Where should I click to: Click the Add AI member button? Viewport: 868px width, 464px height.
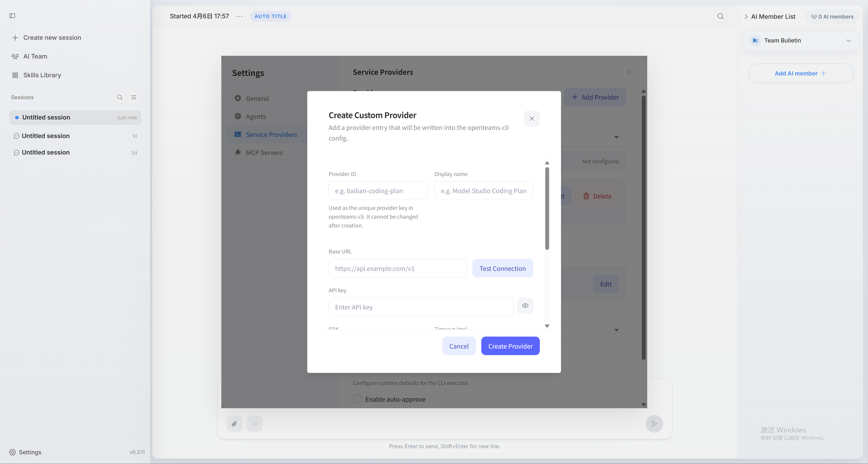(801, 73)
